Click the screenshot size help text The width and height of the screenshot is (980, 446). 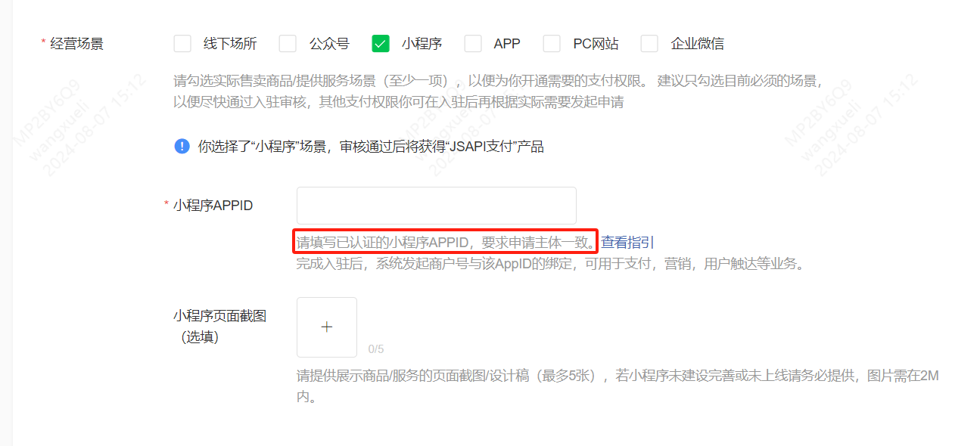(x=618, y=386)
